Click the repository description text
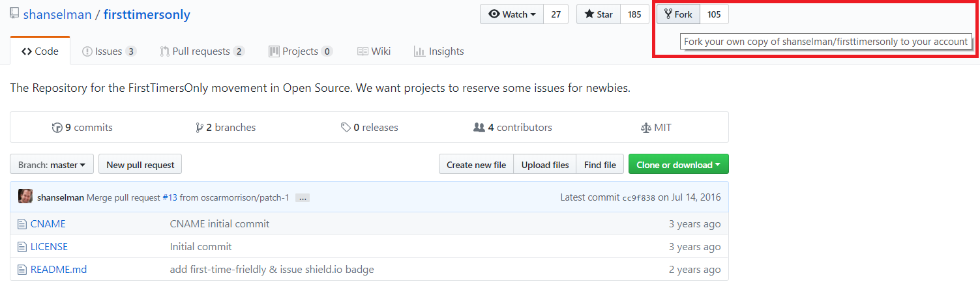Image resolution: width=980 pixels, height=284 pixels. 320,88
